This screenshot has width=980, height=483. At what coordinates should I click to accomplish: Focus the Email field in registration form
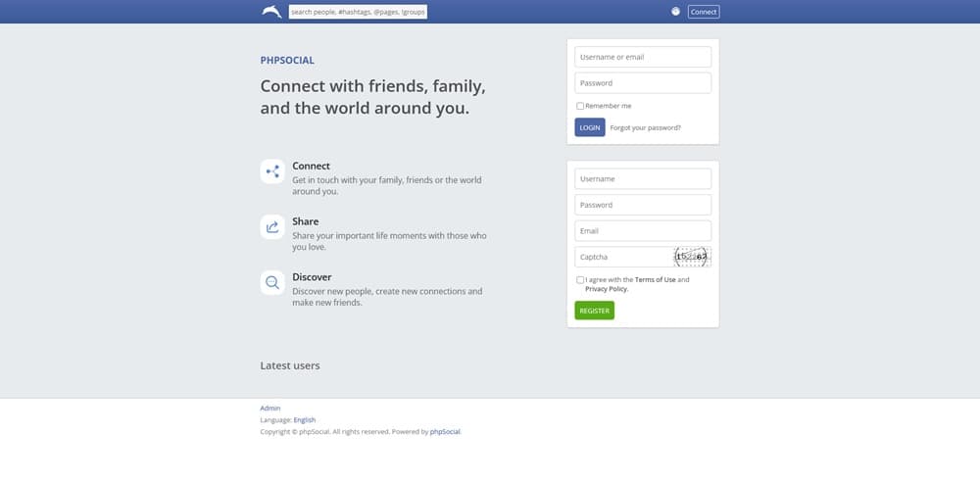click(x=642, y=231)
